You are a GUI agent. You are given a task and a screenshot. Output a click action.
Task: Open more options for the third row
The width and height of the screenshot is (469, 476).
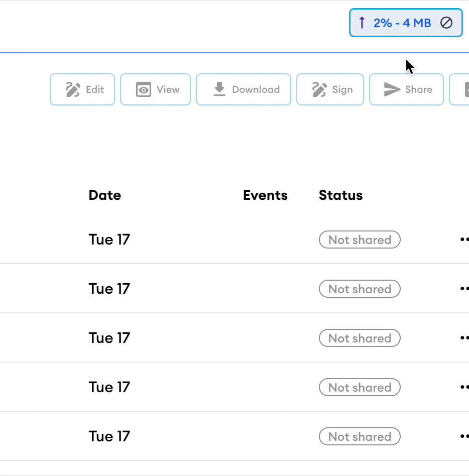coord(464,337)
